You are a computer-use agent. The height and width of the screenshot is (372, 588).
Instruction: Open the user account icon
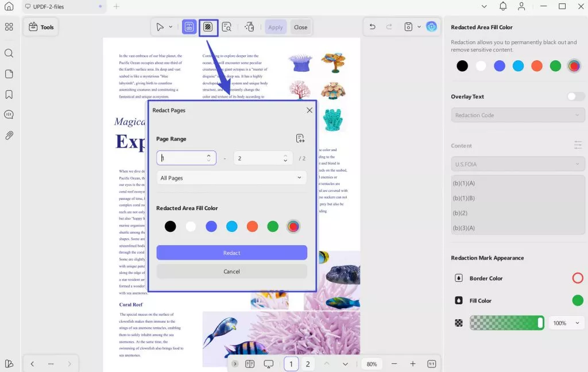521,6
